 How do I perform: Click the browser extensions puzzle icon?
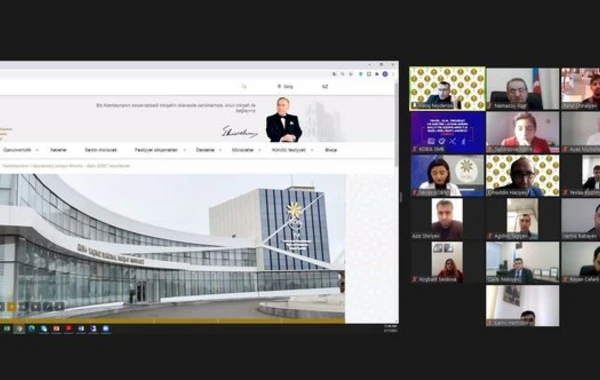(377, 74)
